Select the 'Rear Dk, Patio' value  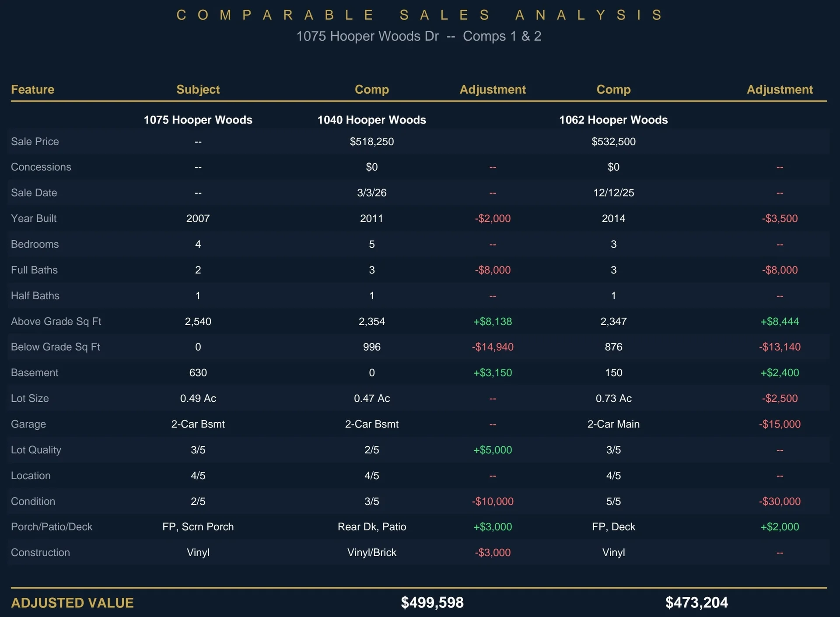coord(371,527)
